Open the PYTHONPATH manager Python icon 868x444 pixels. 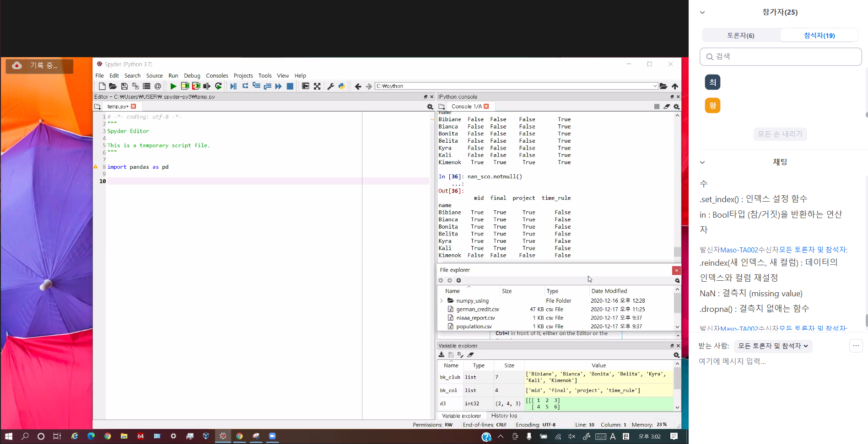point(341,86)
